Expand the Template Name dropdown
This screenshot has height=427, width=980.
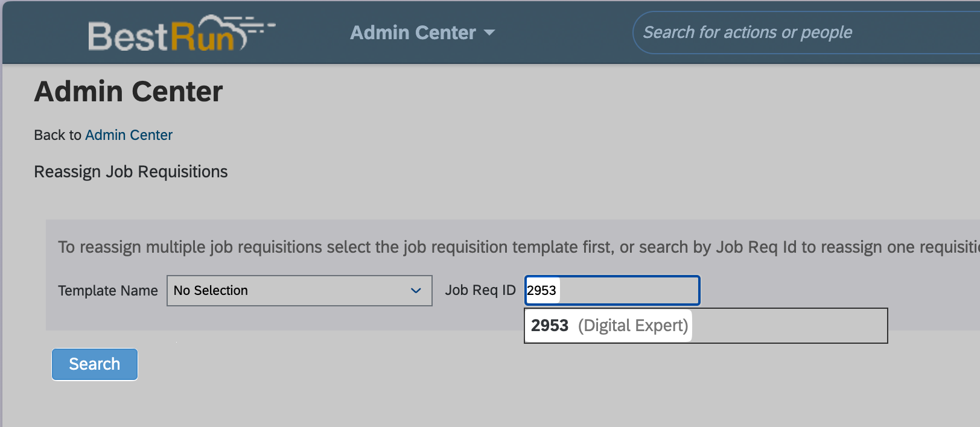click(299, 291)
